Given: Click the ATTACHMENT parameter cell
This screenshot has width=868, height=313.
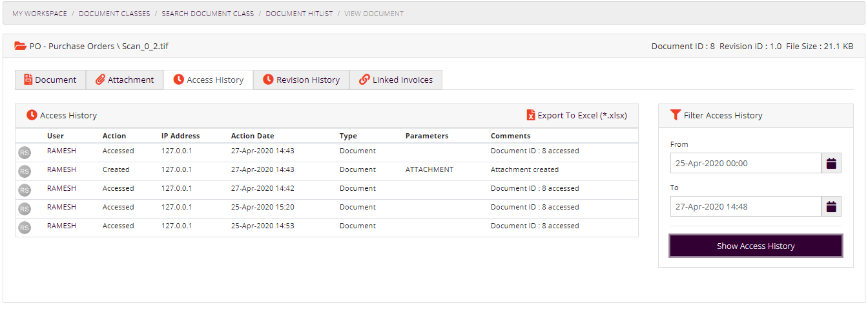Looking at the screenshot, I should pos(429,169).
